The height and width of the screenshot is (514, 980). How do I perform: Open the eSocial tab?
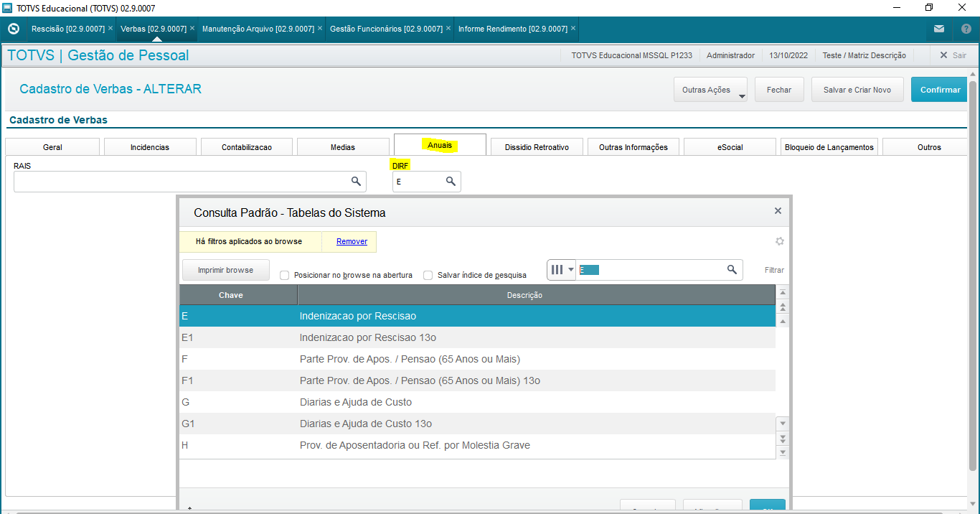730,146
